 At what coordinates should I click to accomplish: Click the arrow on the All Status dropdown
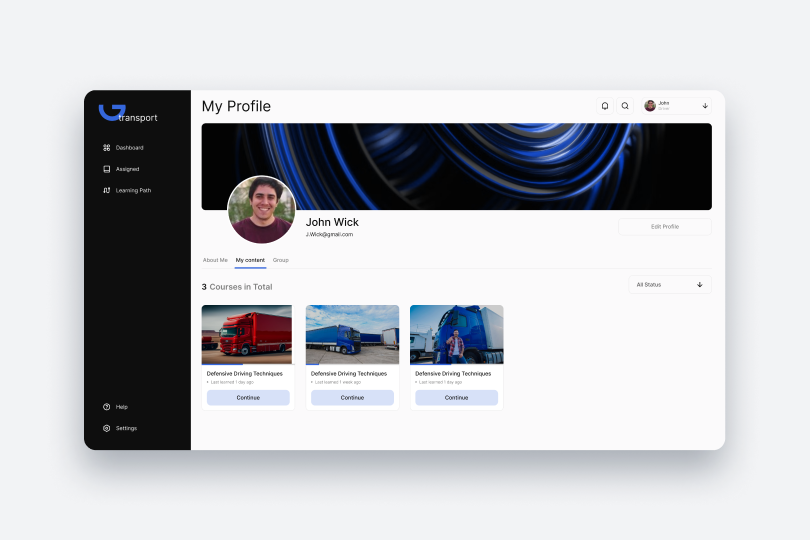coord(699,285)
